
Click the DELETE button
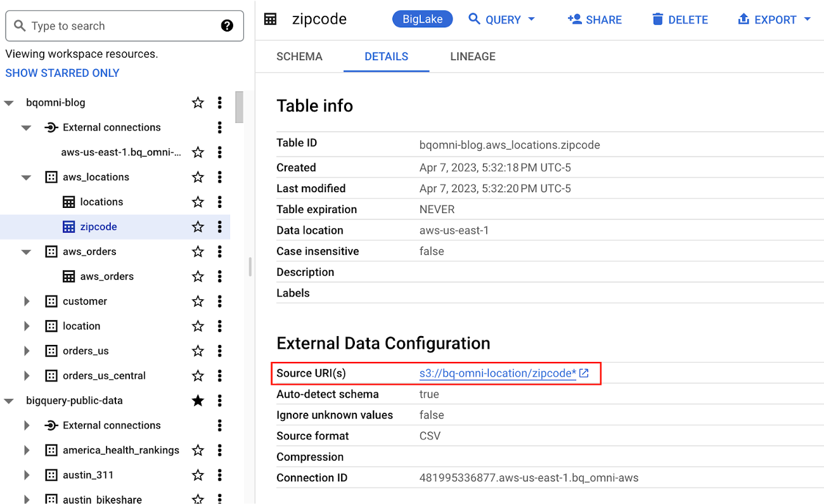(680, 20)
